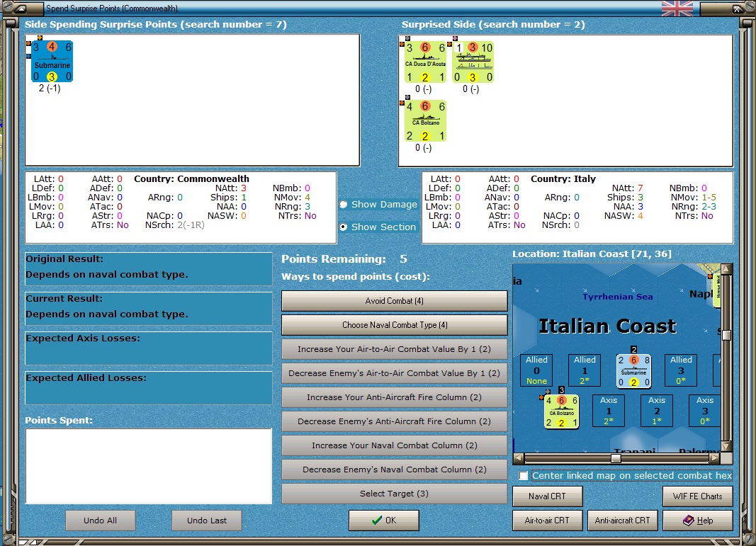The image size is (756, 546).
Task: Click the Axis 3 sea box on map
Action: (705, 411)
